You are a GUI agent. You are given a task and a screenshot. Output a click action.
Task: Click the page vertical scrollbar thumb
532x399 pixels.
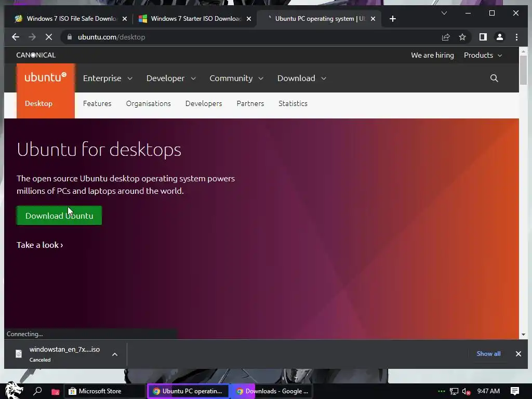(x=523, y=70)
